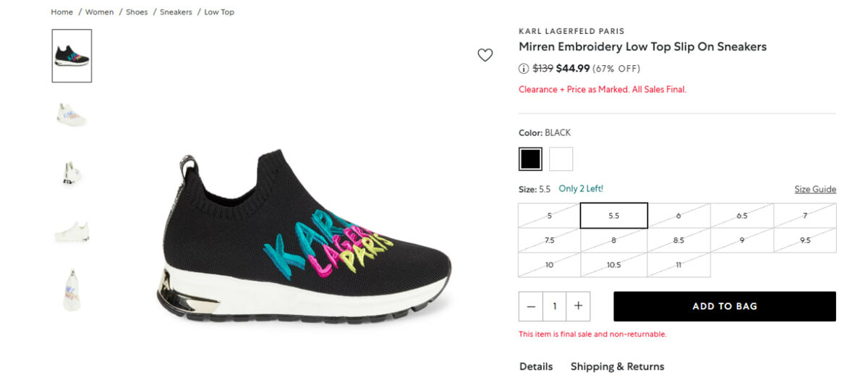Choose size 5.5
The image size is (868, 380).
click(x=614, y=216)
